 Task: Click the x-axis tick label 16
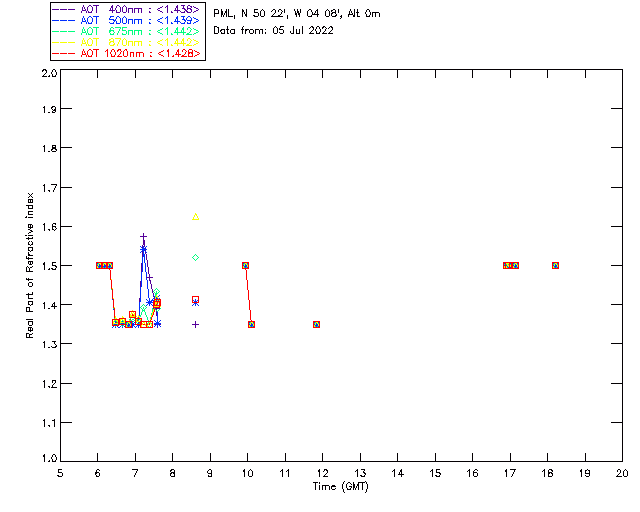tap(472, 473)
